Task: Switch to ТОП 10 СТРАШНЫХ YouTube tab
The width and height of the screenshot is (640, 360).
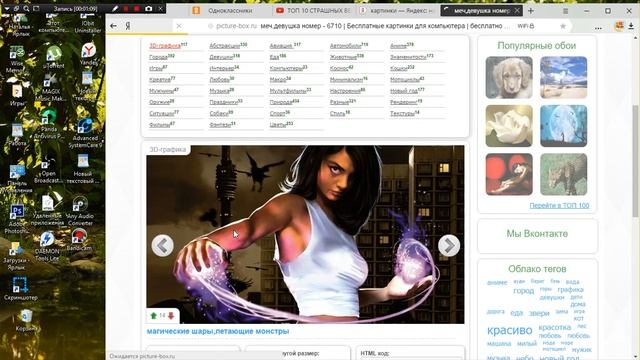Action: [x=313, y=11]
